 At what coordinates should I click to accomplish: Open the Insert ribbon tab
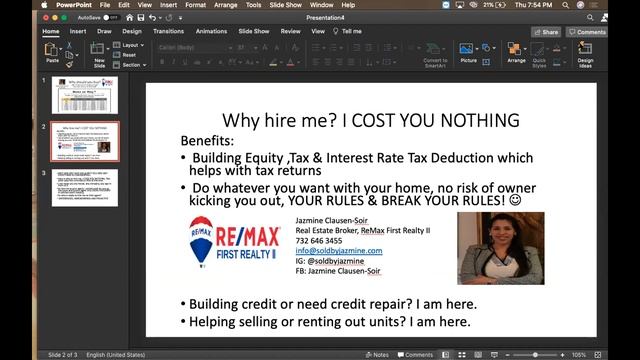[78, 31]
